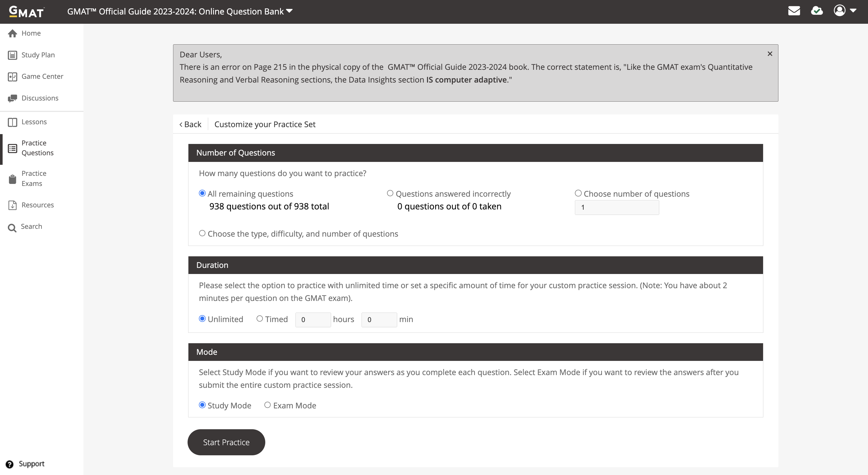
Task: Go to Practice Questions sidebar item
Action: [x=37, y=148]
